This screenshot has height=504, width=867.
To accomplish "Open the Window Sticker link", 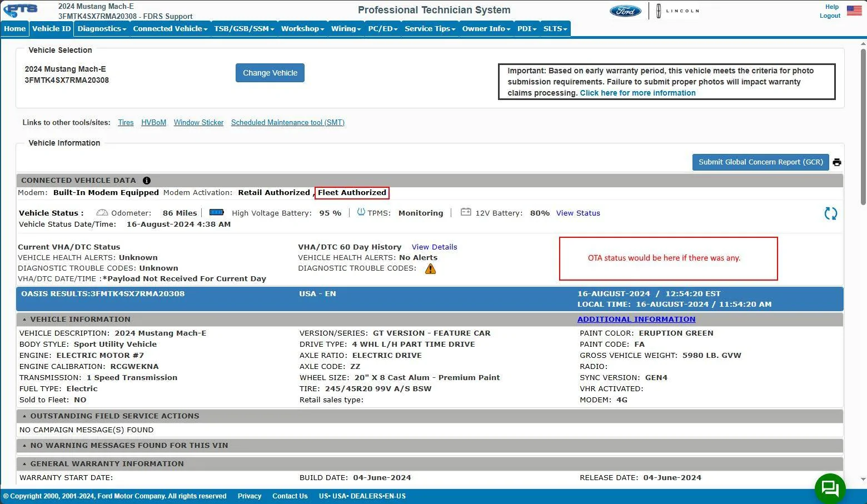I will (x=198, y=123).
